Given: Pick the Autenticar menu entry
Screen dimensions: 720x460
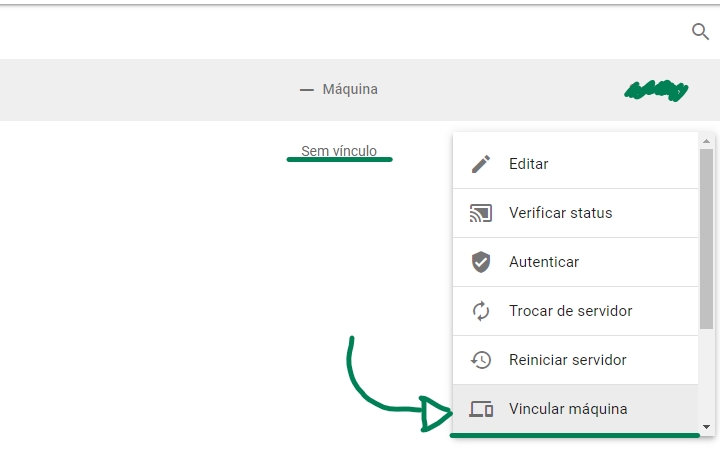Looking at the screenshot, I should pos(543,262).
